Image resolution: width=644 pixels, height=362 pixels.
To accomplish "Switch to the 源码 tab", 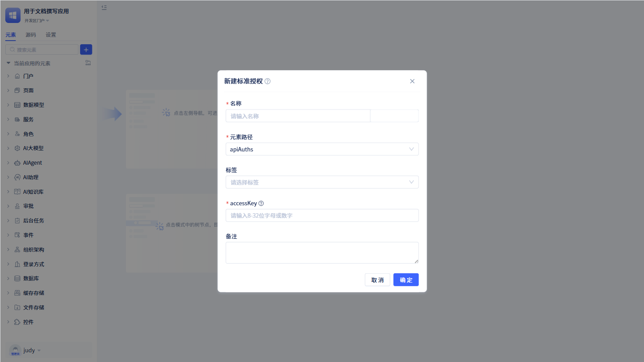I will (31, 35).
